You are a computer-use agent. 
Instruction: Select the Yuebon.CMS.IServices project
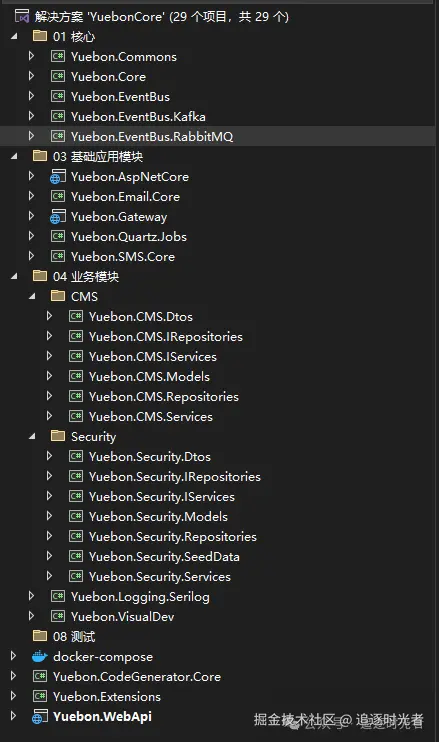[153, 356]
